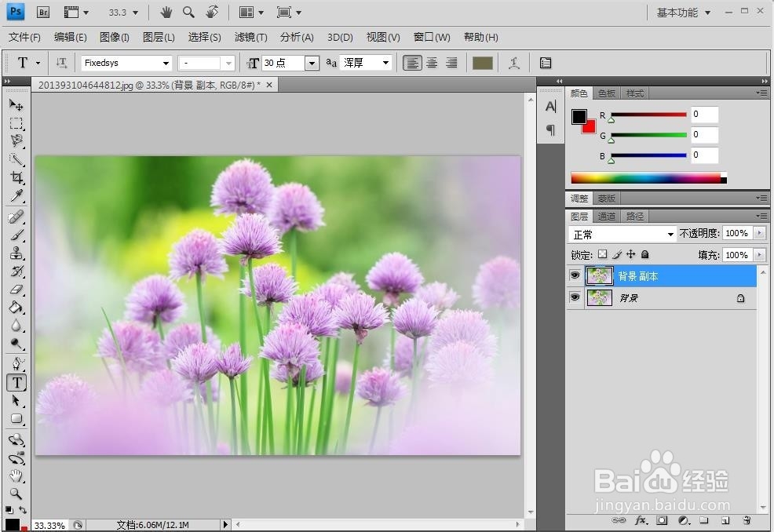
Task: Add a layer style with fx
Action: point(641,520)
